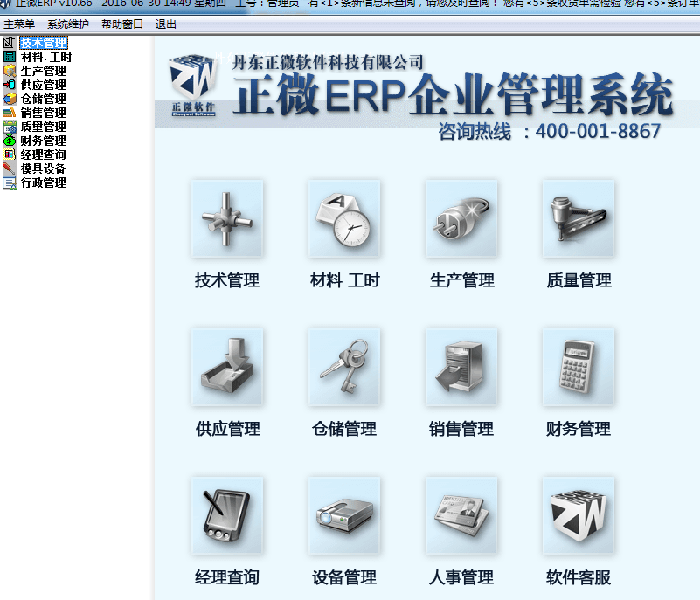This screenshot has height=600, width=700.
Task: Open 供应管理 inbox tray tile icon
Action: (227, 367)
